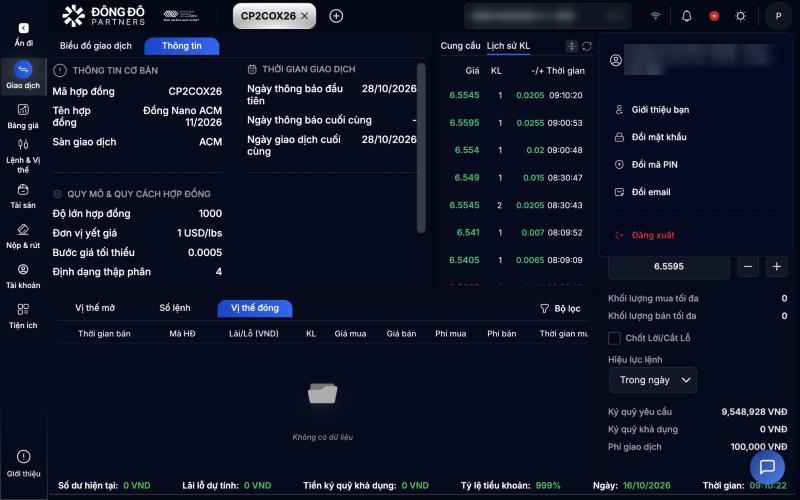Toggle light/dark theme sun icon
The image size is (800, 500).
[740, 16]
